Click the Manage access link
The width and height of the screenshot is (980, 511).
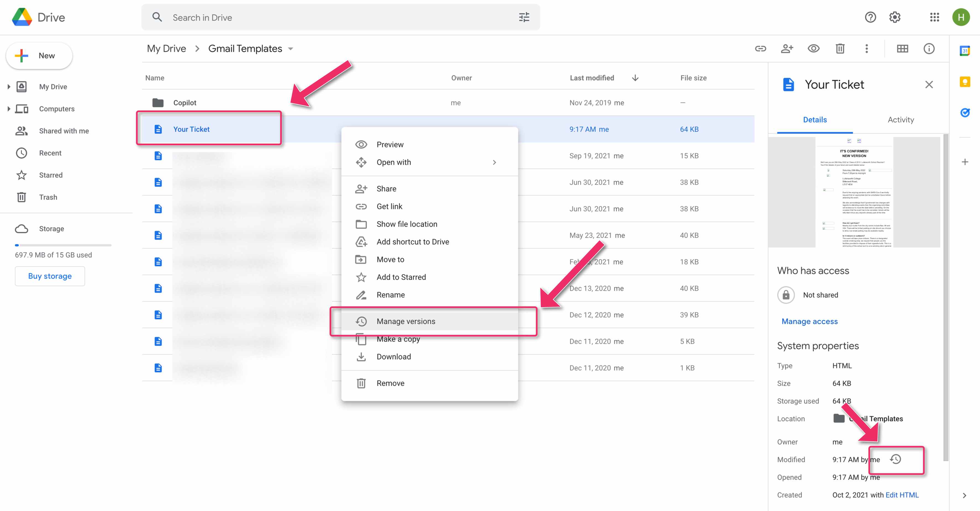(809, 322)
